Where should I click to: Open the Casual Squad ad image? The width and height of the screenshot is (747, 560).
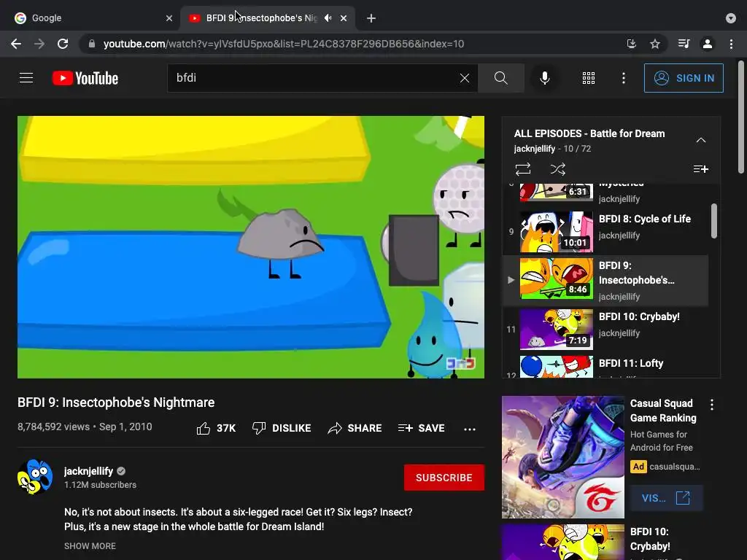tap(563, 457)
